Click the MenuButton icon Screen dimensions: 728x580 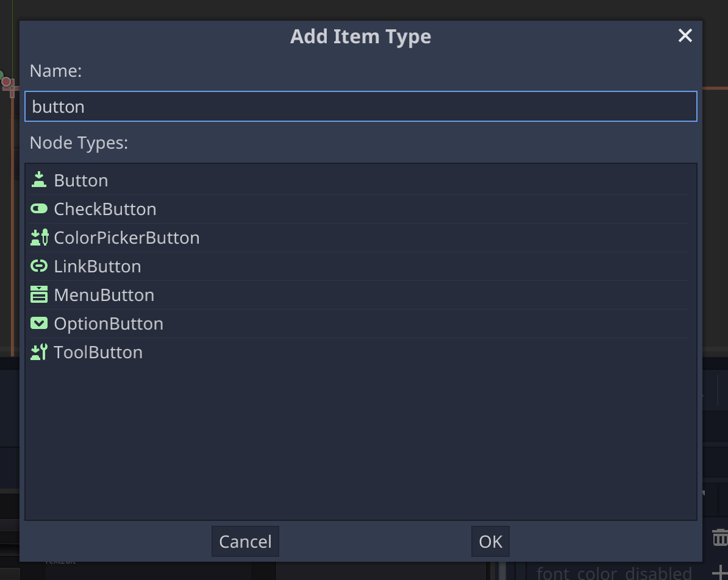point(39,295)
